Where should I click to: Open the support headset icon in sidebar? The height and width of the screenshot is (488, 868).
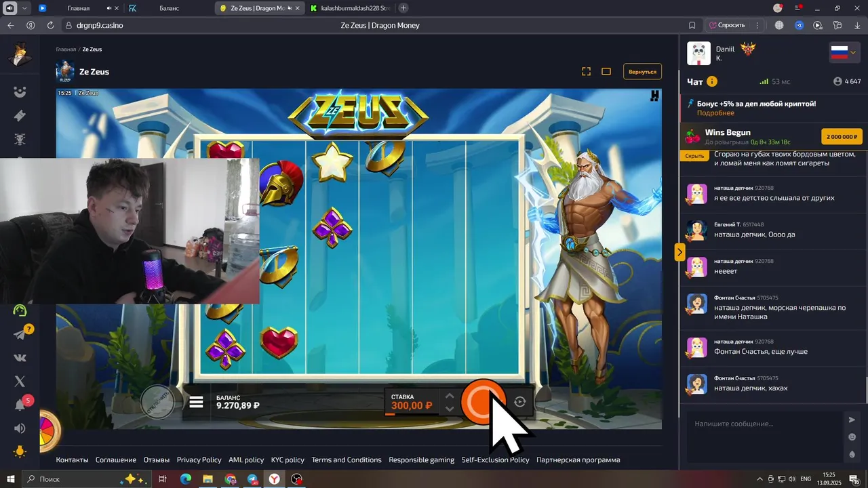tap(20, 310)
